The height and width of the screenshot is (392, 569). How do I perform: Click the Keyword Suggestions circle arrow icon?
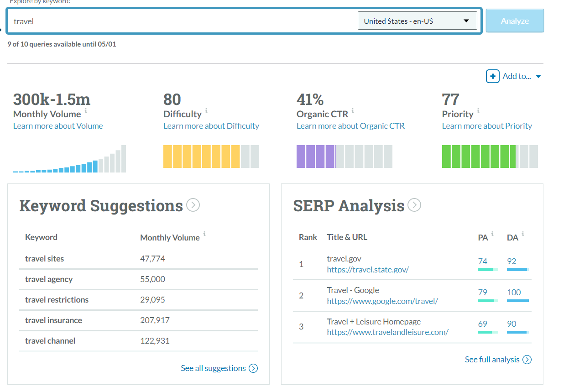[x=193, y=205]
